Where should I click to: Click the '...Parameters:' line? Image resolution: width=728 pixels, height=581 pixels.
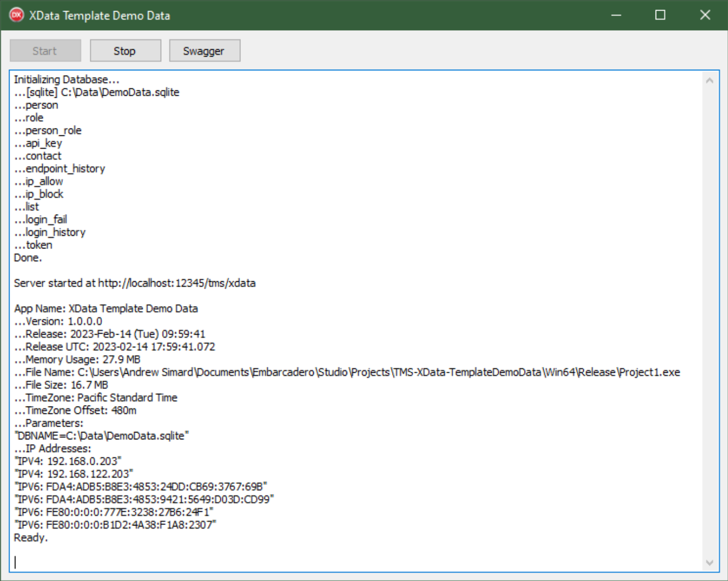click(49, 423)
